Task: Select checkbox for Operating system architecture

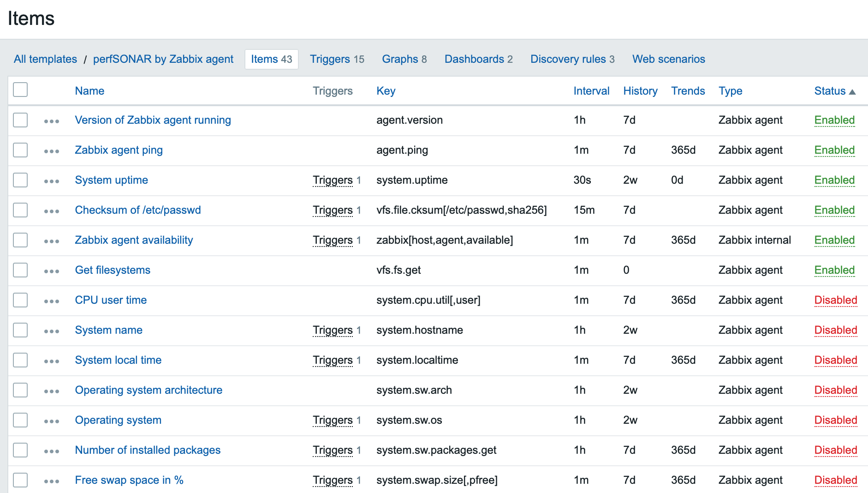Action: pyautogui.click(x=20, y=390)
